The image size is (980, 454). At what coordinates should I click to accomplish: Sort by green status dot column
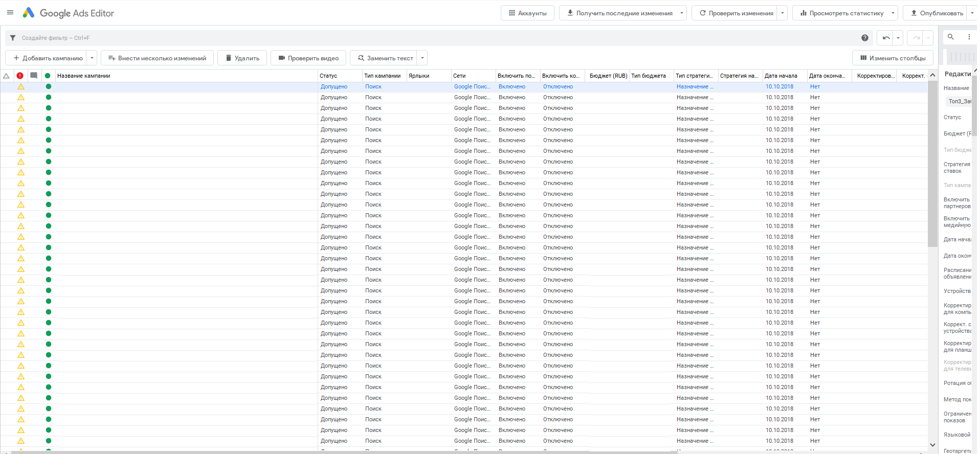[x=48, y=76]
